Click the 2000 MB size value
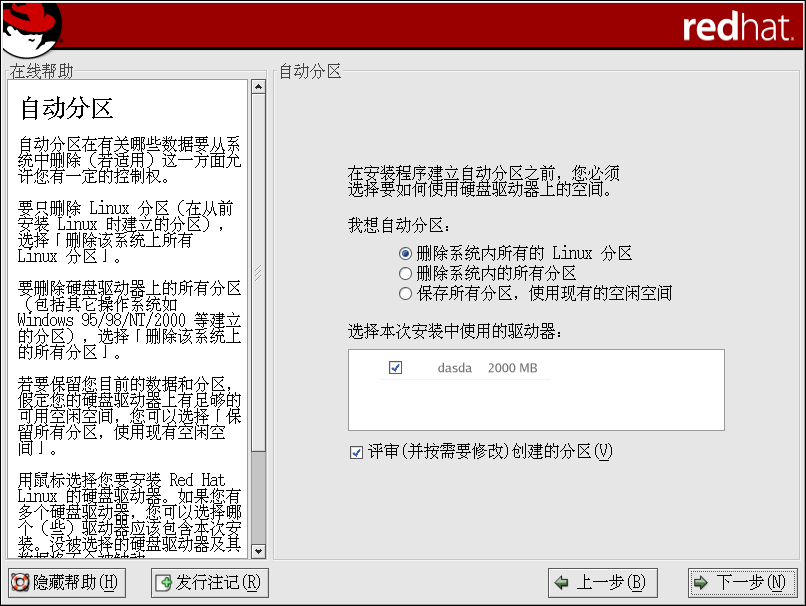The image size is (806, 606). [x=512, y=368]
